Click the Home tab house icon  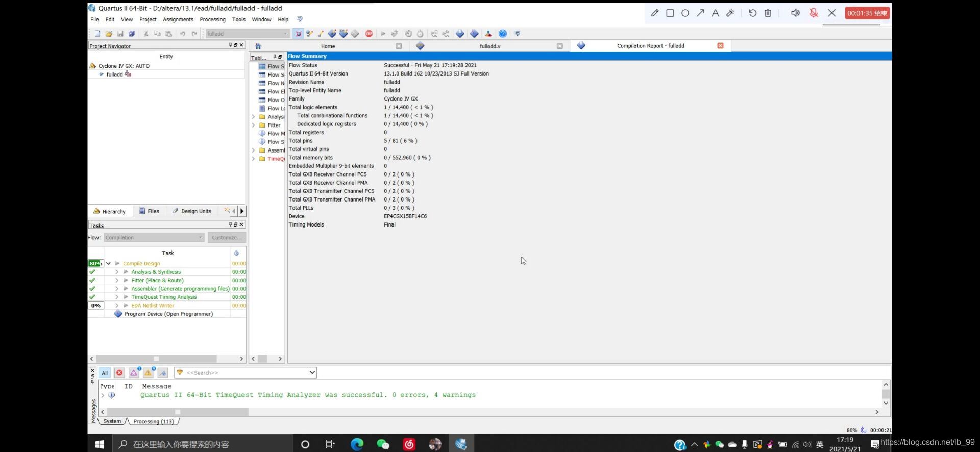[258, 46]
